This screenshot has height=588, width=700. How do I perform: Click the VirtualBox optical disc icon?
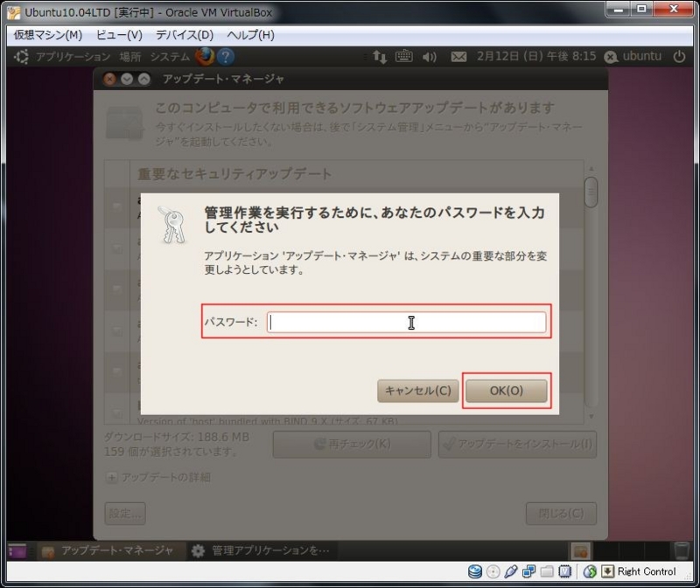point(493,571)
